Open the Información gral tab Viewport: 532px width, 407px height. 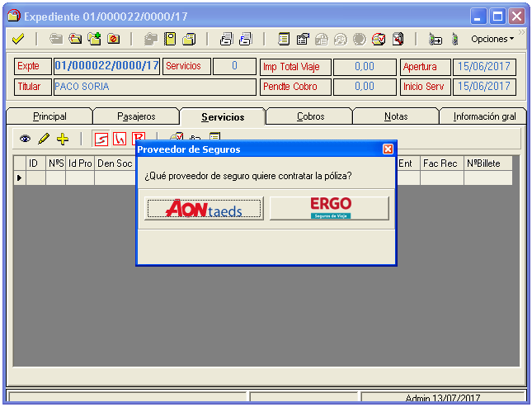pyautogui.click(x=484, y=116)
